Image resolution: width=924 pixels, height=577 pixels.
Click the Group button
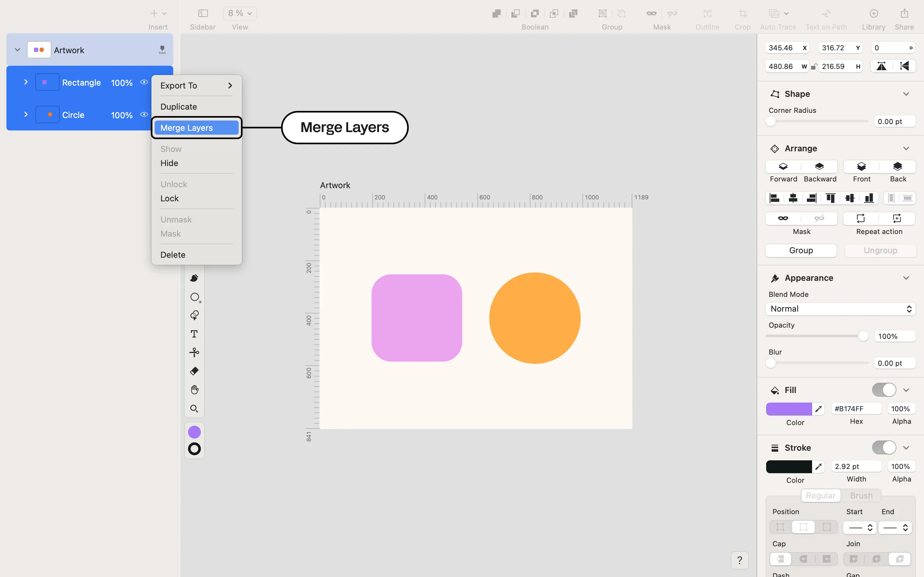point(801,250)
